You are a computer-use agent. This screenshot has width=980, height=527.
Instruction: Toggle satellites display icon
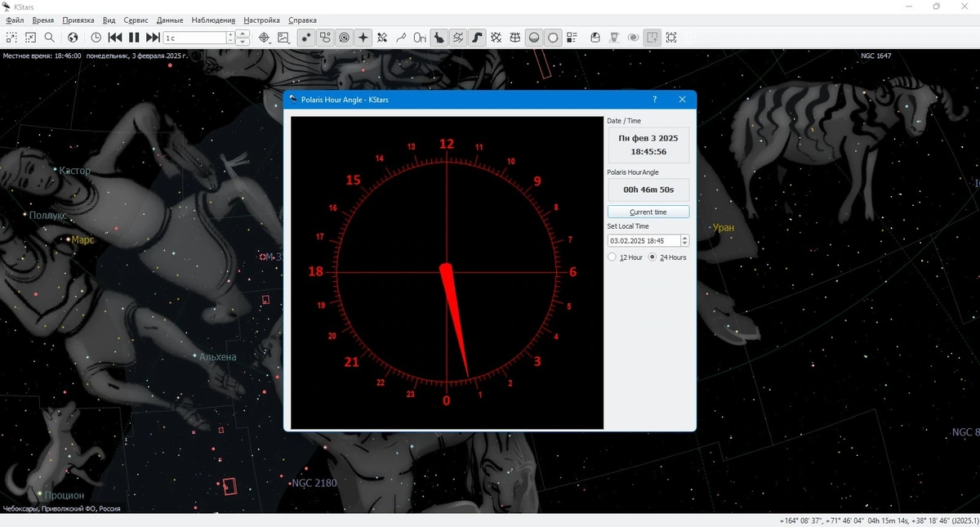point(382,38)
